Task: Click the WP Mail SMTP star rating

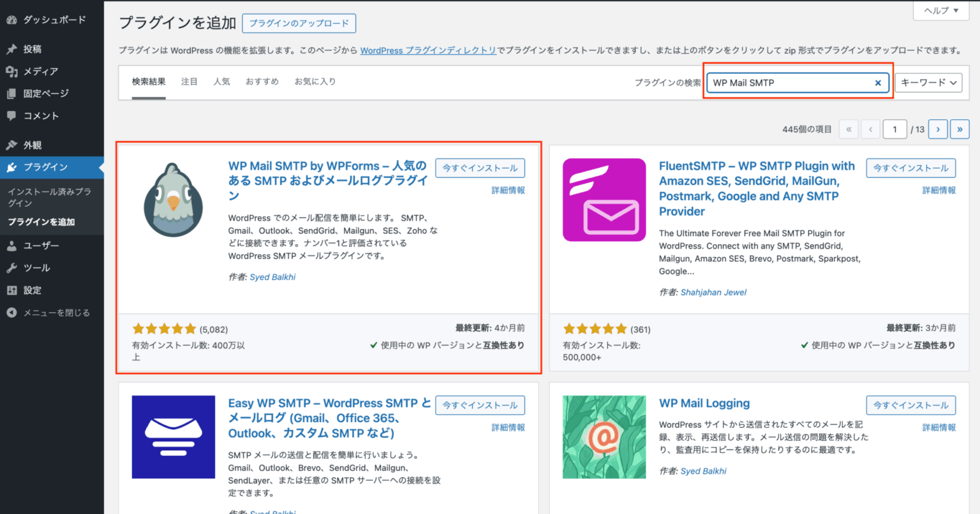Action: (165, 329)
